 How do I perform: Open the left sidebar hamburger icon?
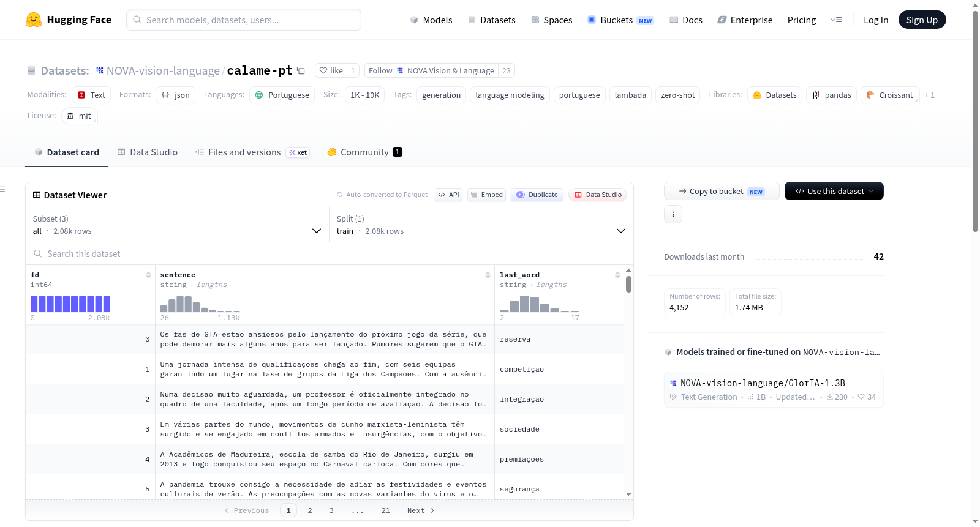[2, 189]
